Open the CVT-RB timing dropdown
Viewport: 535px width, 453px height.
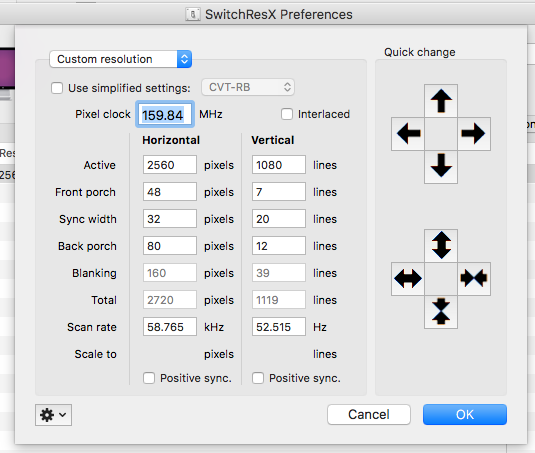[248, 87]
